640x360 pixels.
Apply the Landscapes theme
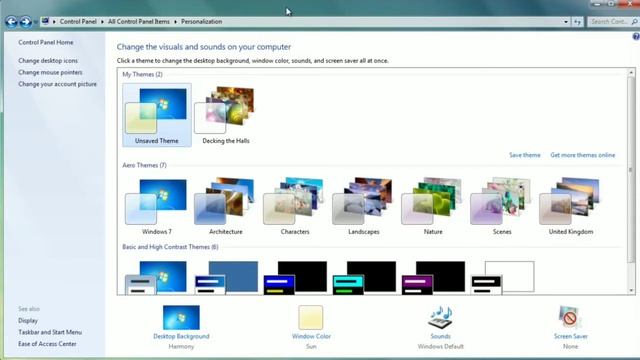coord(364,206)
